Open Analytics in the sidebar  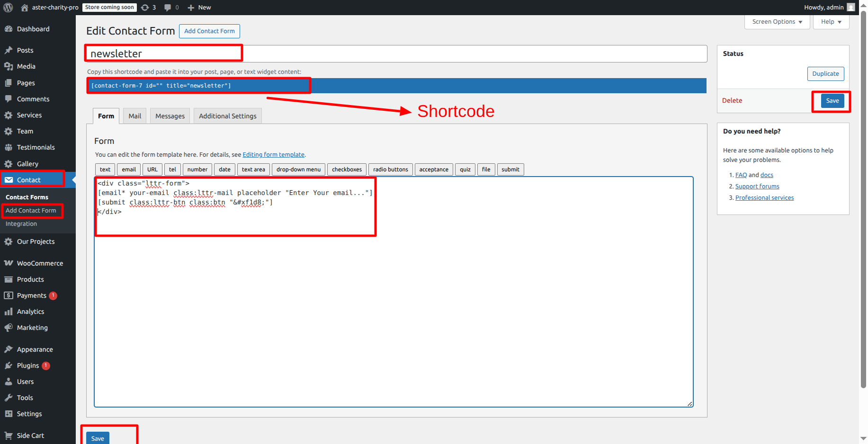coord(30,311)
